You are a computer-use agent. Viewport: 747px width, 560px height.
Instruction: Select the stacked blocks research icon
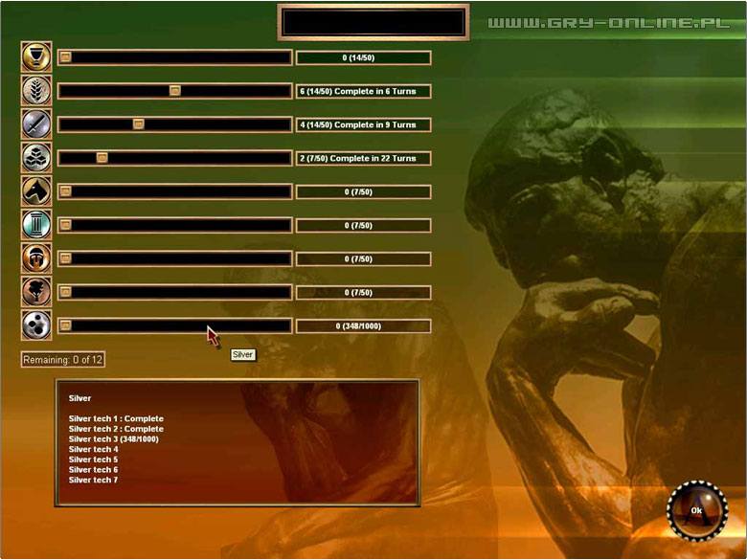pos(36,158)
